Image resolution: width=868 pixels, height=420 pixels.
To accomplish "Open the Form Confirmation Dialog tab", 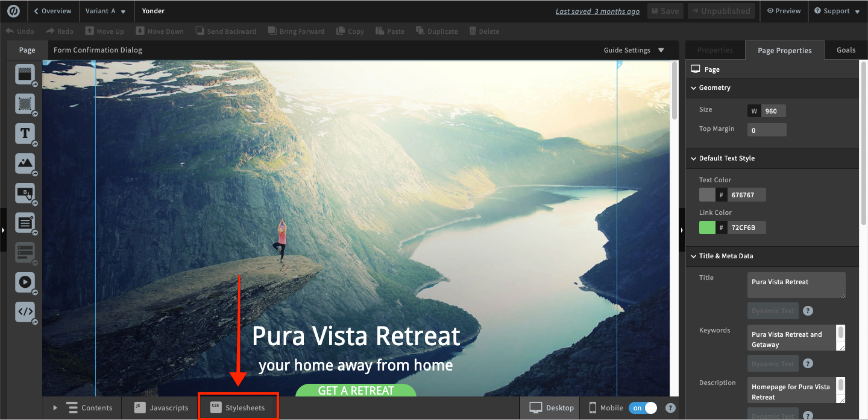I will [x=98, y=51].
